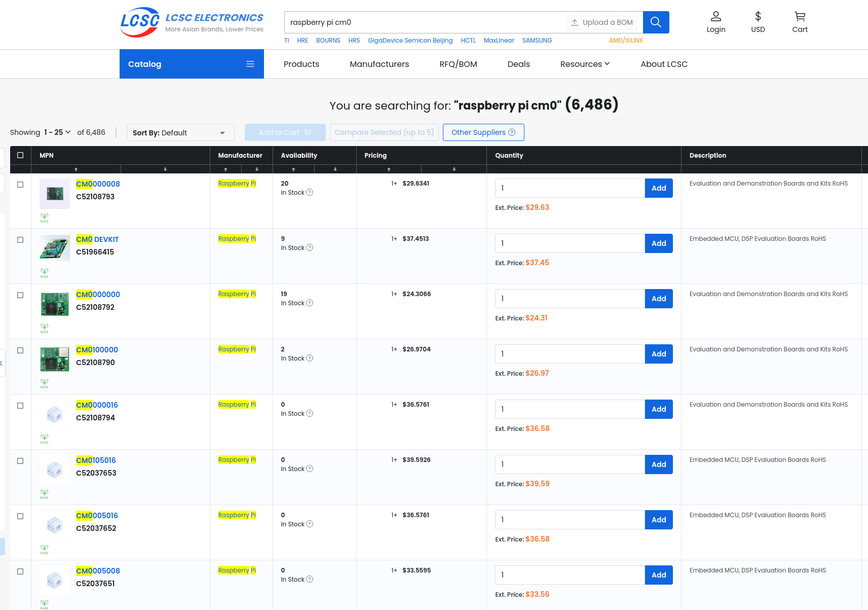The image size is (868, 610).
Task: Sort MPN column ascending with up arrow
Action: coord(76,169)
